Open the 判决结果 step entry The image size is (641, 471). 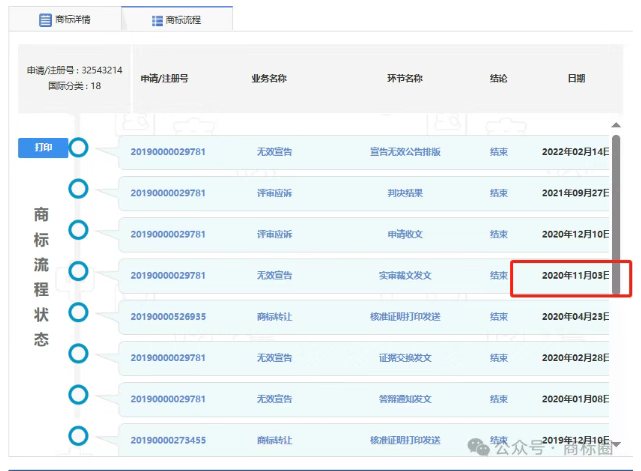[405, 193]
